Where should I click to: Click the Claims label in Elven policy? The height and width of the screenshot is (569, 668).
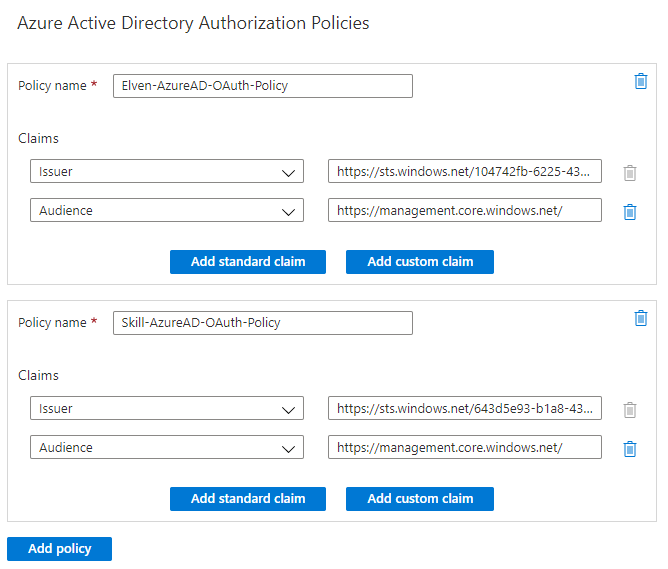(x=38, y=138)
